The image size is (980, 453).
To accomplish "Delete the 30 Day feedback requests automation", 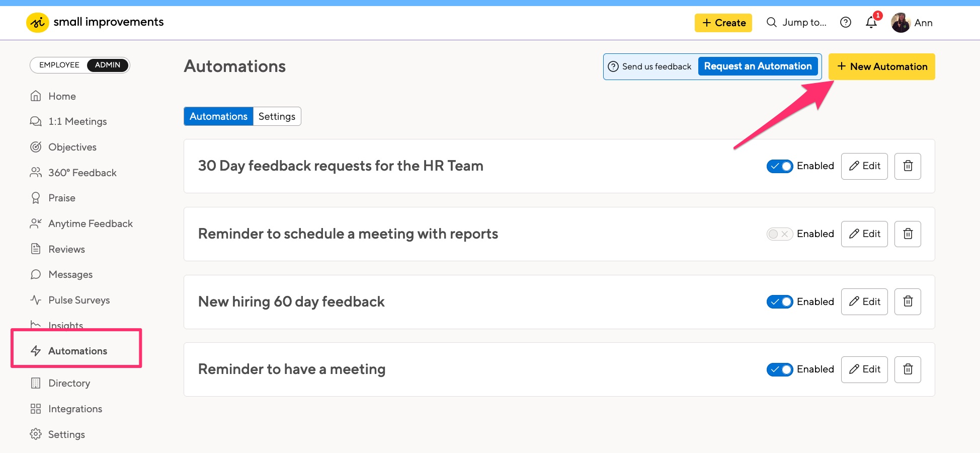I will [908, 166].
